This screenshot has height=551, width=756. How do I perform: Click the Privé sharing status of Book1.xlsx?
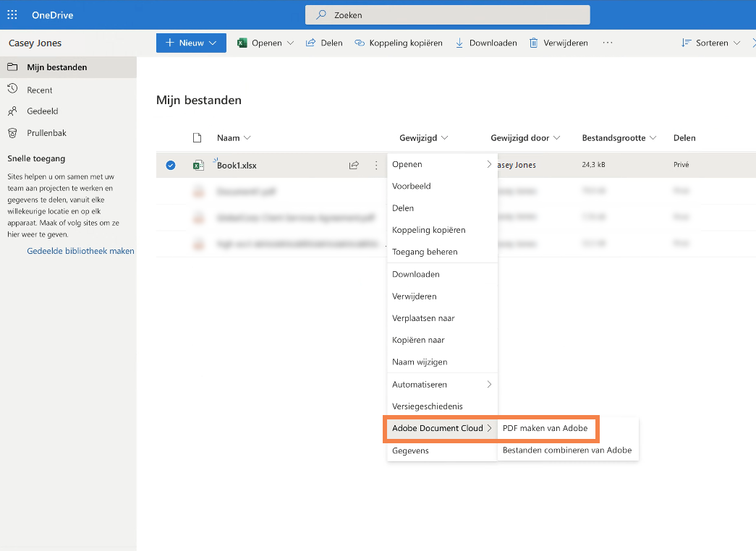point(681,164)
